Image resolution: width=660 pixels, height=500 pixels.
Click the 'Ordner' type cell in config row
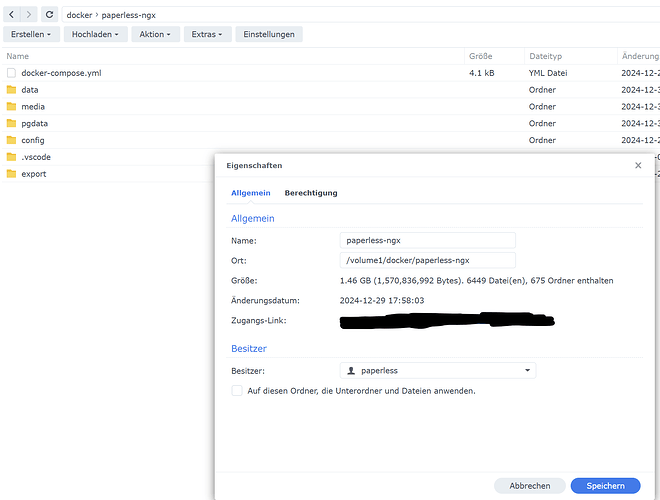pos(542,140)
